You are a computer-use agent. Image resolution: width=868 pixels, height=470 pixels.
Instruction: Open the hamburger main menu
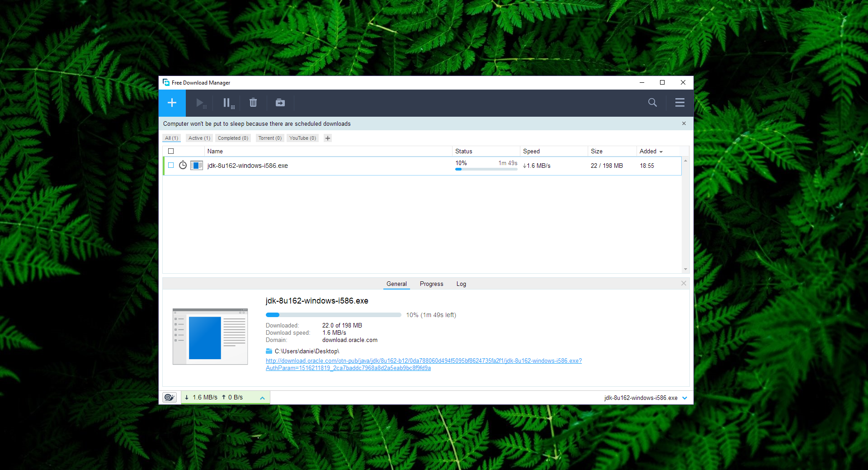pos(679,103)
